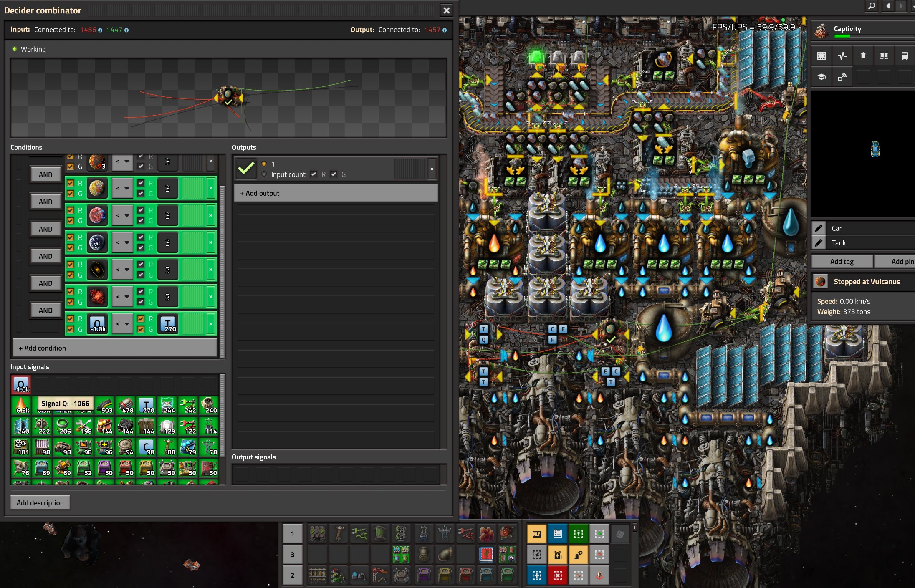Select quickbar row 2 button
The width and height of the screenshot is (915, 588).
point(292,575)
